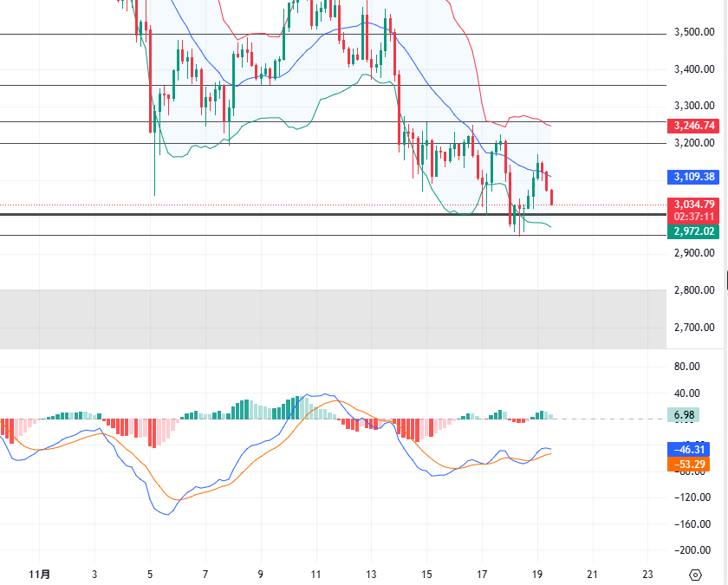The image size is (728, 585).
Task: Click the current price label 3,034.79
Action: pyautogui.click(x=692, y=205)
